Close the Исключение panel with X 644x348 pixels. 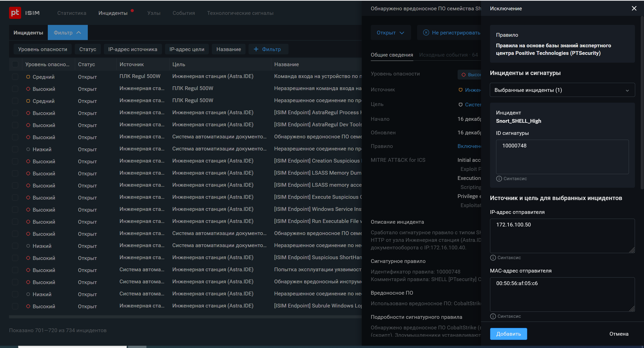pos(634,8)
